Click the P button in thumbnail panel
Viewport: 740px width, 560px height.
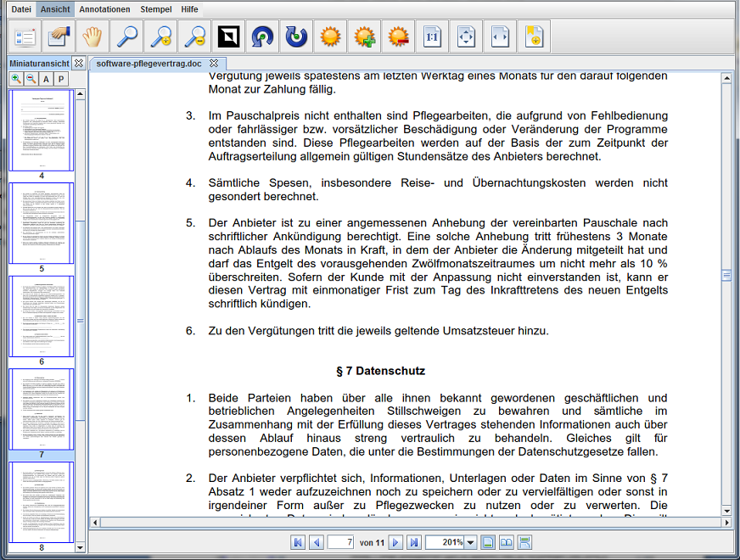(x=61, y=79)
